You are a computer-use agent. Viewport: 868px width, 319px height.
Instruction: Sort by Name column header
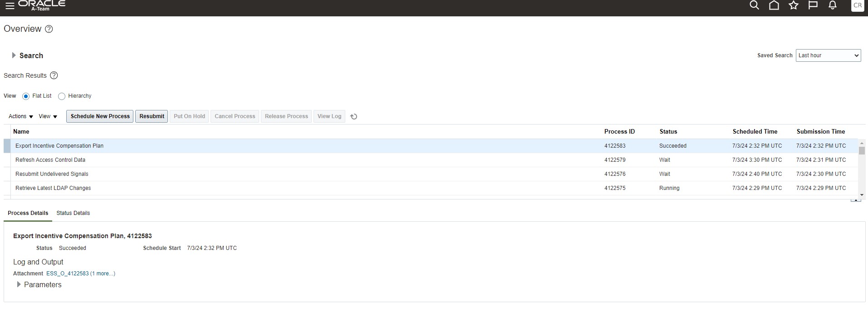coord(21,132)
